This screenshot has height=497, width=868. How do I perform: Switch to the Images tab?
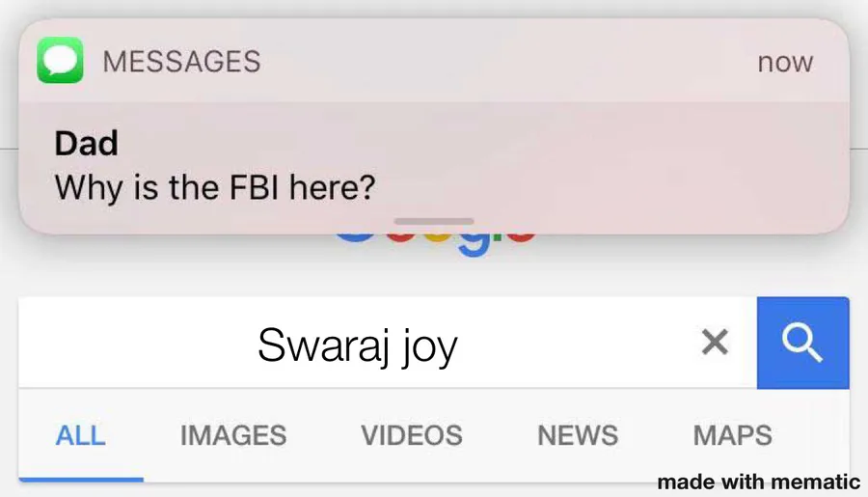coord(233,435)
